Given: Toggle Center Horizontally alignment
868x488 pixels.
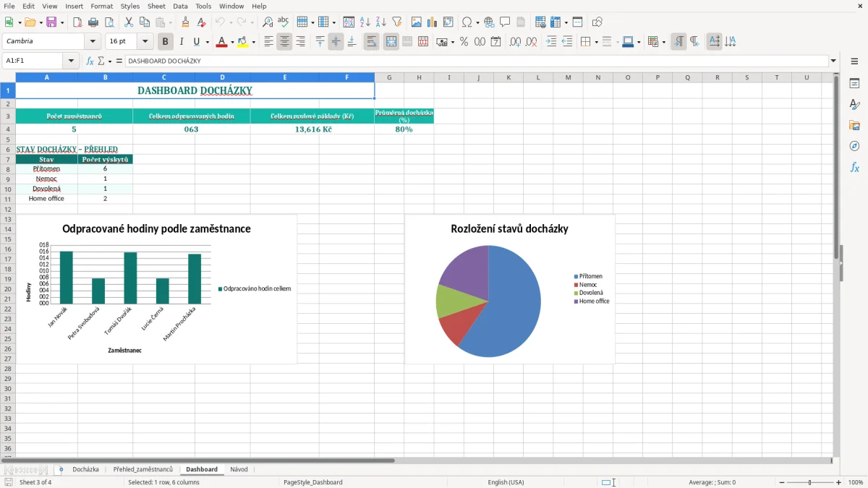Looking at the screenshot, I should (x=284, y=42).
